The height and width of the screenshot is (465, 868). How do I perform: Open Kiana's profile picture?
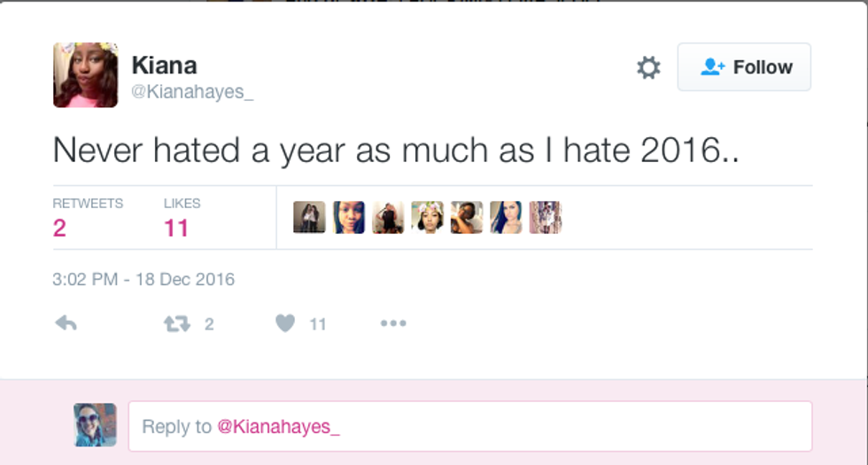tap(85, 75)
